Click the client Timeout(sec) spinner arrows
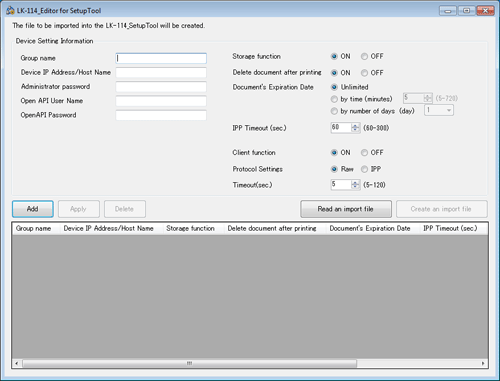 tap(355, 185)
